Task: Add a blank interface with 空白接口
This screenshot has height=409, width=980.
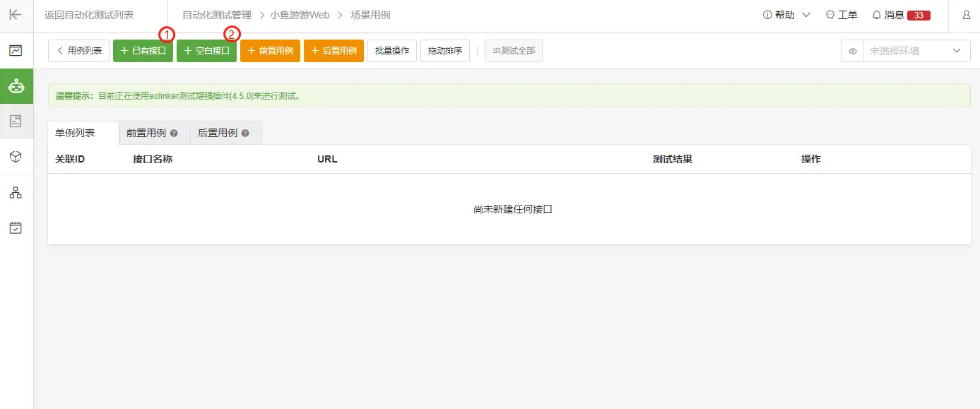Action: [x=206, y=51]
